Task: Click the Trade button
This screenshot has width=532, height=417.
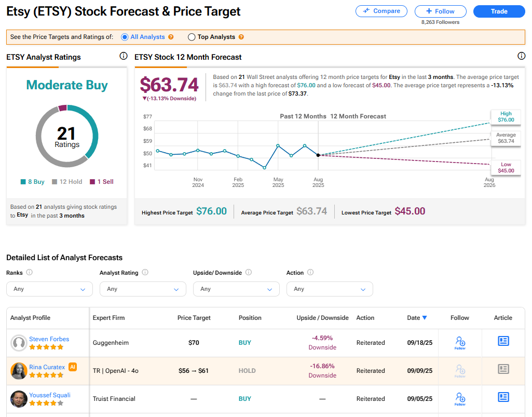Action: coord(499,11)
